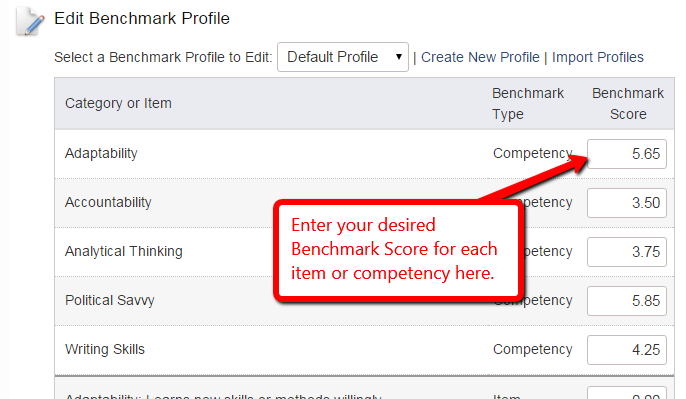
Task: Select the Writing Skills category row
Action: 364,350
